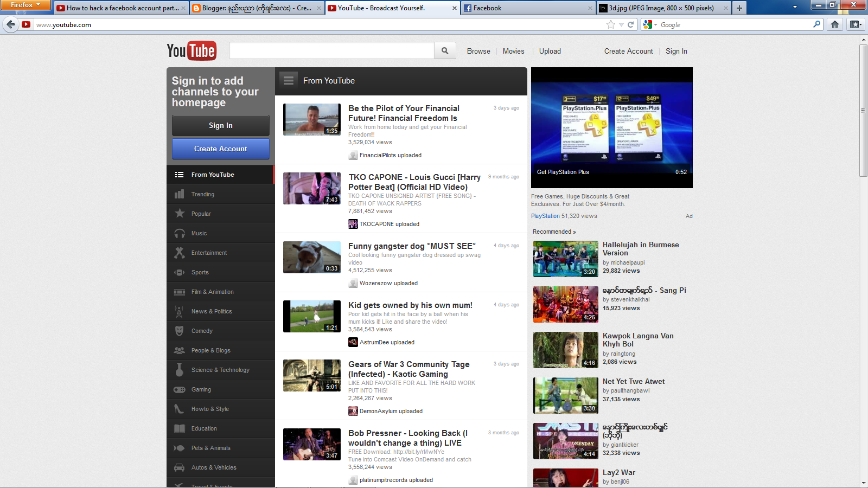The width and height of the screenshot is (868, 488).
Task: Open Hallelujah in Burmese Version thumbnail
Action: tap(566, 259)
